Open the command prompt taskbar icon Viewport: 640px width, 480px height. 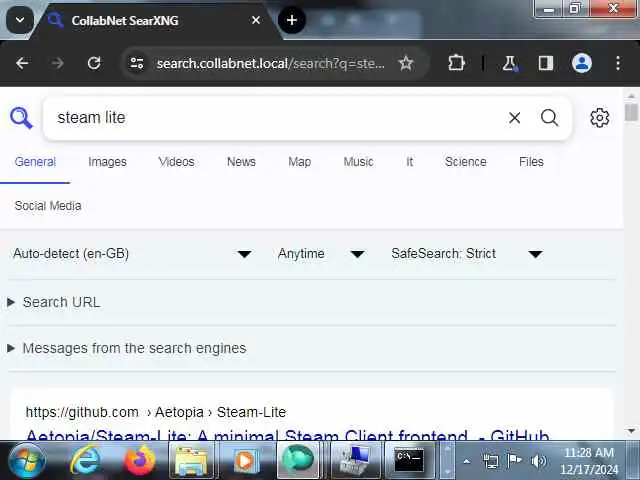click(x=409, y=460)
